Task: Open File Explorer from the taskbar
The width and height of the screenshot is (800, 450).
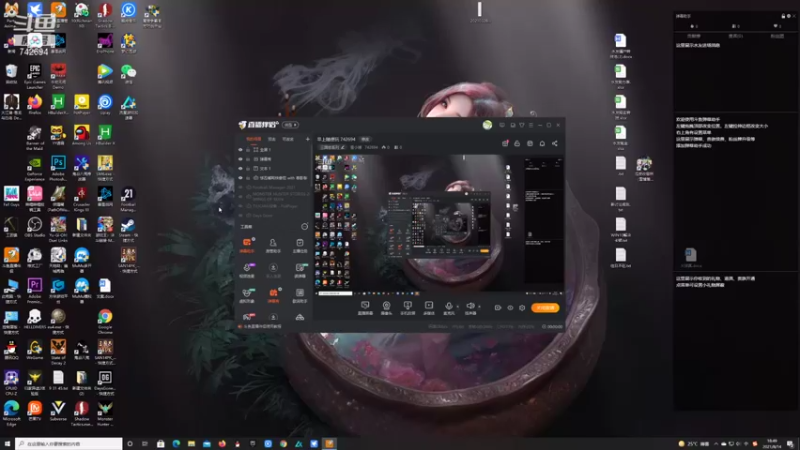Action: [191, 443]
